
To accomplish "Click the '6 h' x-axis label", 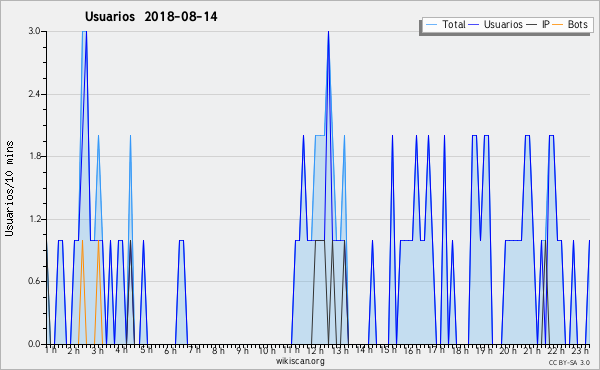I will click(x=170, y=350).
